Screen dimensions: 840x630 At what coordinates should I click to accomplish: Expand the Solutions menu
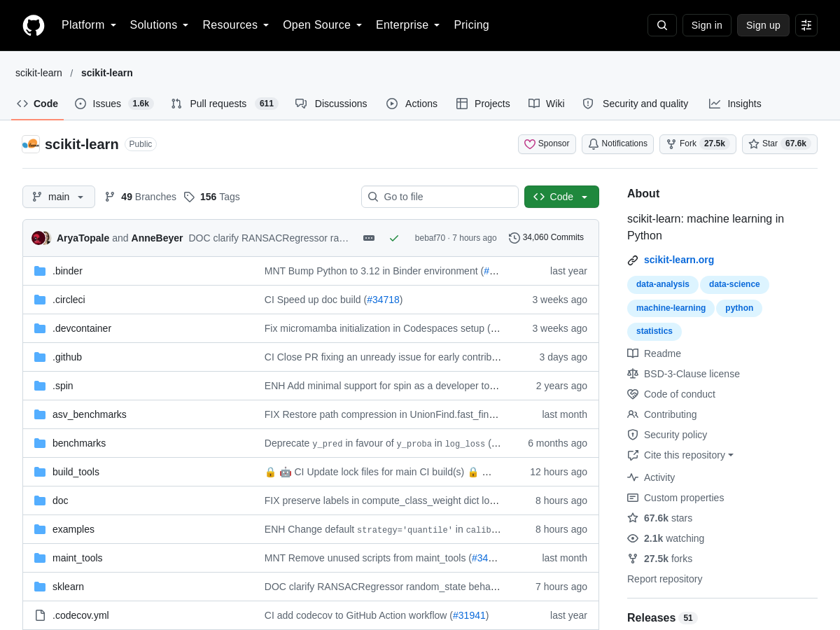159,25
